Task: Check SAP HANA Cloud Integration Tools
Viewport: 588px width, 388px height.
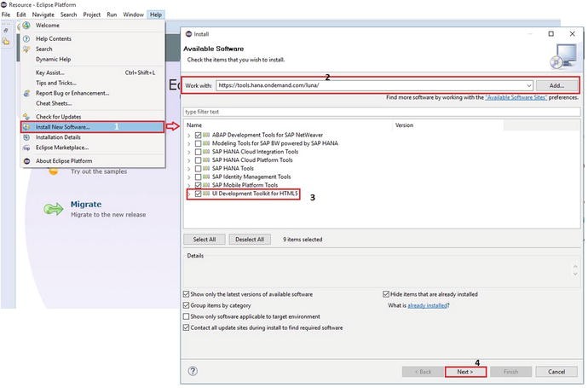Action: (x=198, y=152)
